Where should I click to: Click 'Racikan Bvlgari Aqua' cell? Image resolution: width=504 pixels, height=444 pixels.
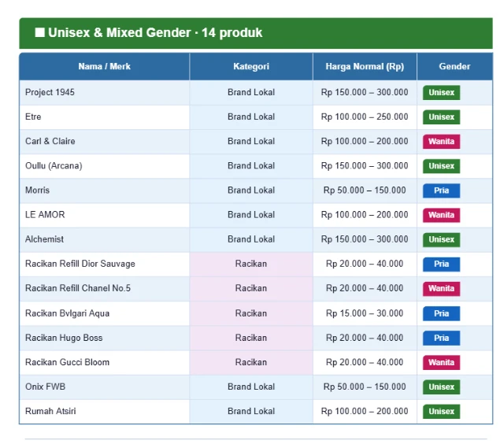click(105, 313)
